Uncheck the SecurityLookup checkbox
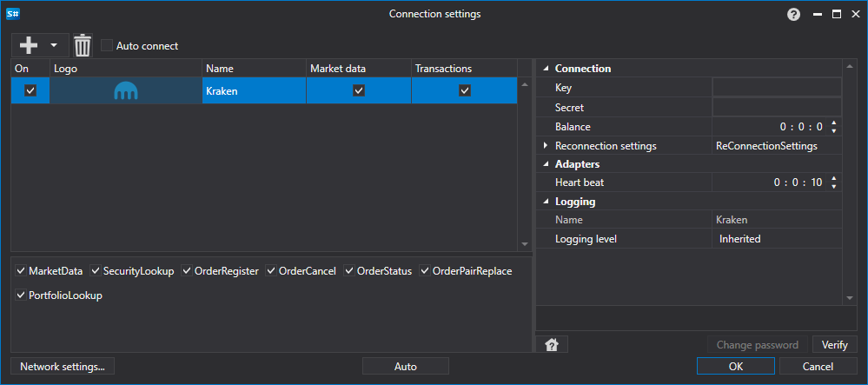868x385 pixels. click(96, 271)
